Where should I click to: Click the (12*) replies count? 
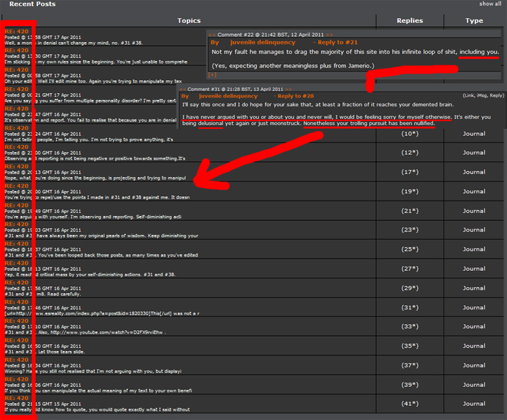click(410, 153)
